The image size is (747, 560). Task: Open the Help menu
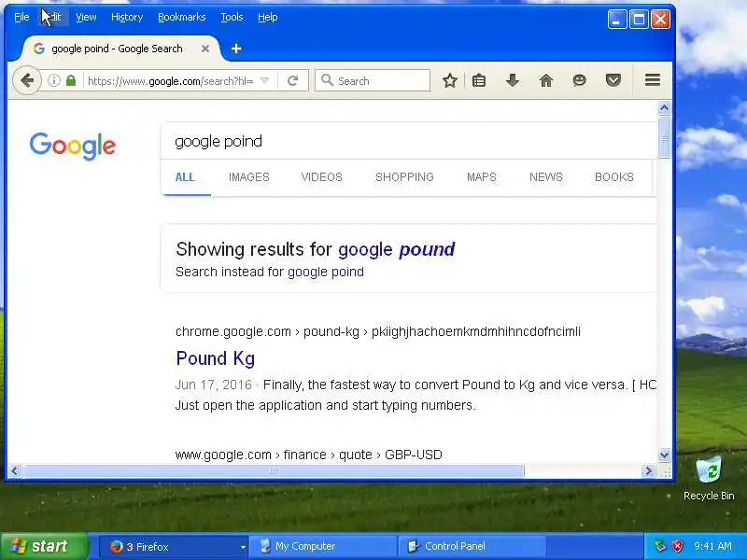click(x=268, y=17)
